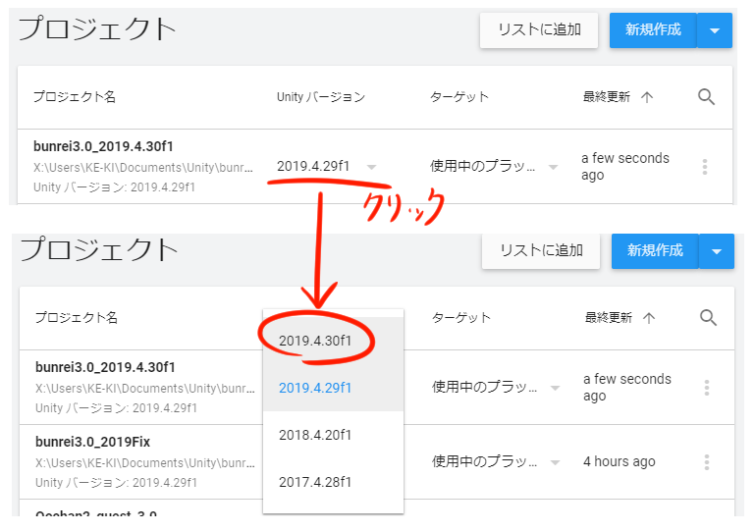Click the リストに追加 button in the upper panel
This screenshot has width=756, height=532.
pos(539,30)
